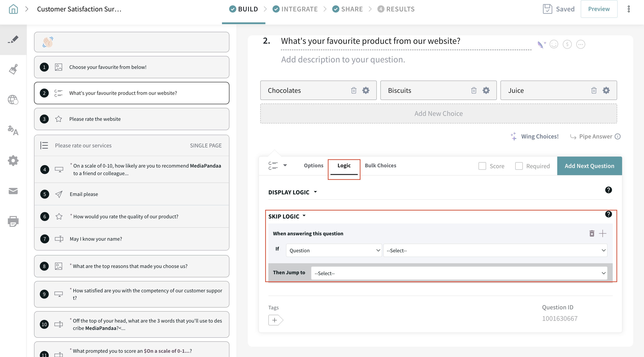
Task: Delete the skip logic rule
Action: [x=592, y=233]
